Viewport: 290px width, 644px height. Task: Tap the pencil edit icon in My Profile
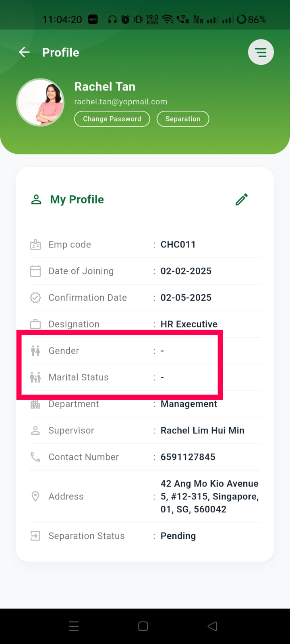coord(242,199)
